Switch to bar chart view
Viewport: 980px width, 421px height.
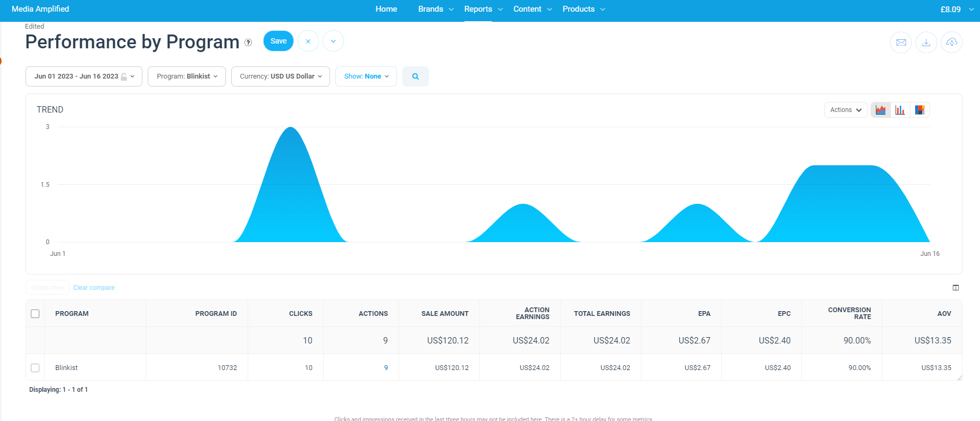coord(900,110)
